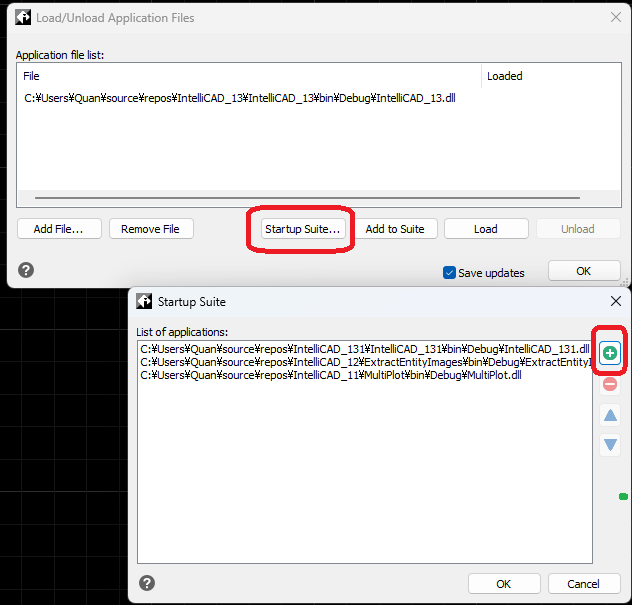Close the Load/Unload Application Files dialog
The height and width of the screenshot is (605, 632).
(x=615, y=17)
